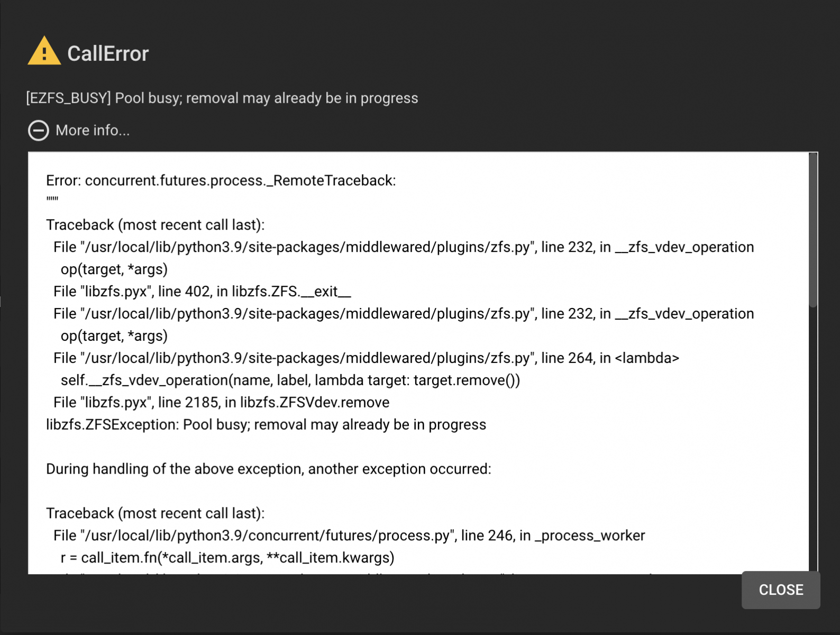This screenshot has width=840, height=635.
Task: Collapse the More info... section label
Action: pyautogui.click(x=93, y=130)
